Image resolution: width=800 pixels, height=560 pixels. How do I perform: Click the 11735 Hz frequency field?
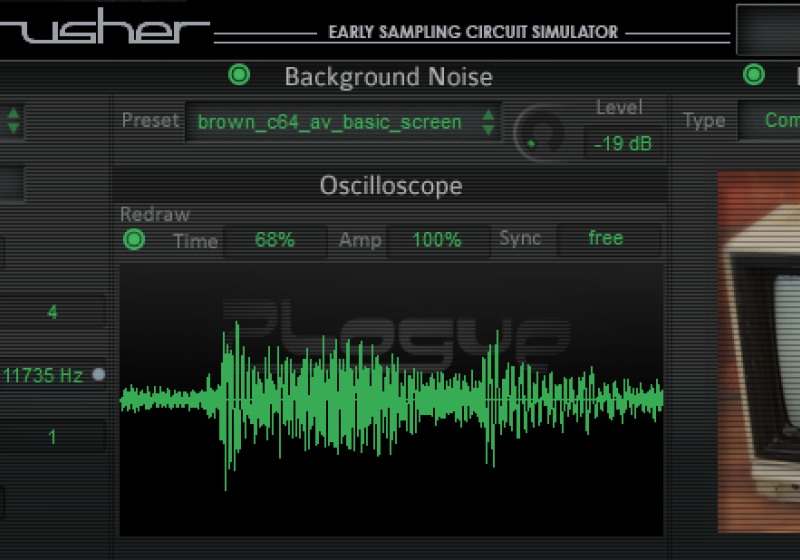43,376
